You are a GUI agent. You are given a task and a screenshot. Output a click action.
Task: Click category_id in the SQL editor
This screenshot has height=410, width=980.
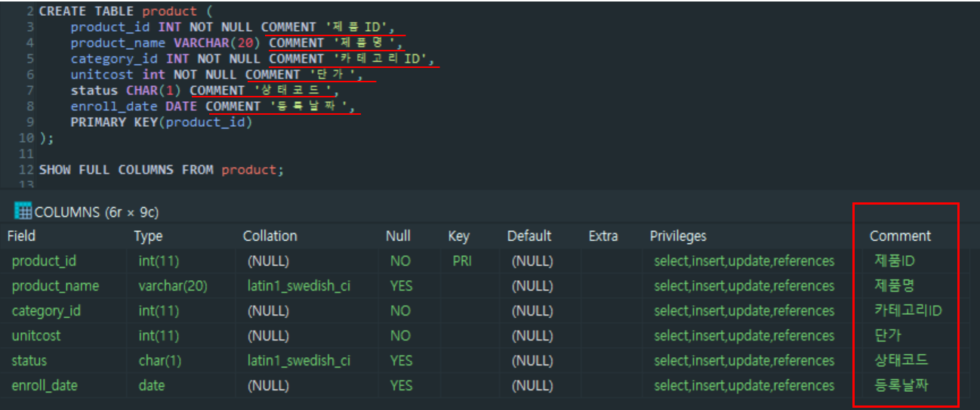click(x=114, y=59)
